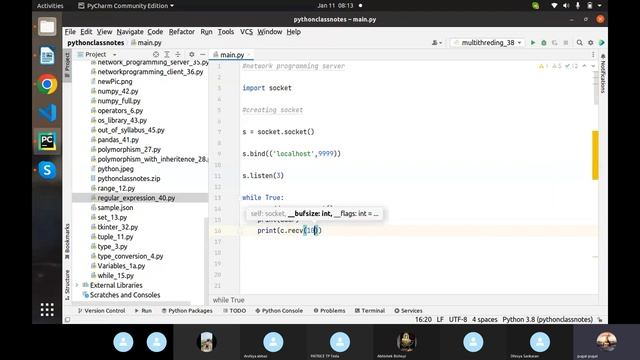
Task: Toggle Bookmarks tool window side tab
Action: [67, 241]
